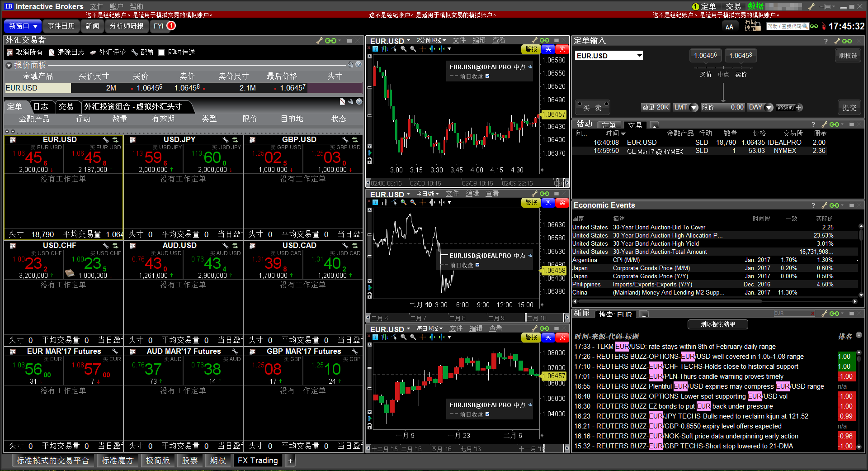Viewport: 868px width, 471px height.
Task: Expand the 高级的 advanced options
Action: [x=789, y=108]
